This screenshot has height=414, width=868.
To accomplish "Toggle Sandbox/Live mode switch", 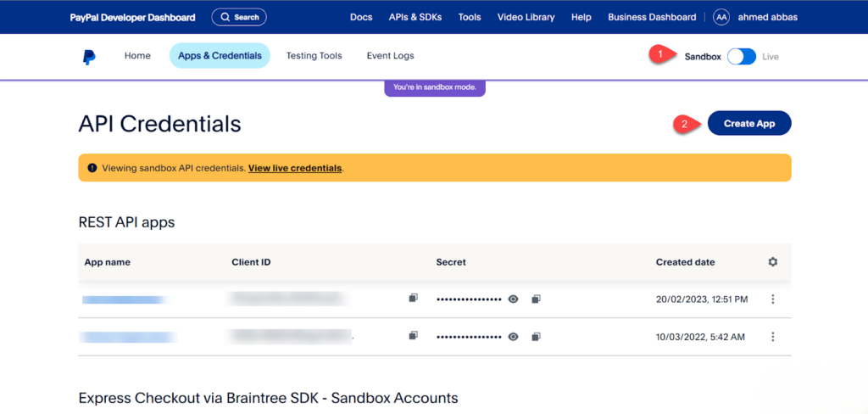I will coord(741,57).
